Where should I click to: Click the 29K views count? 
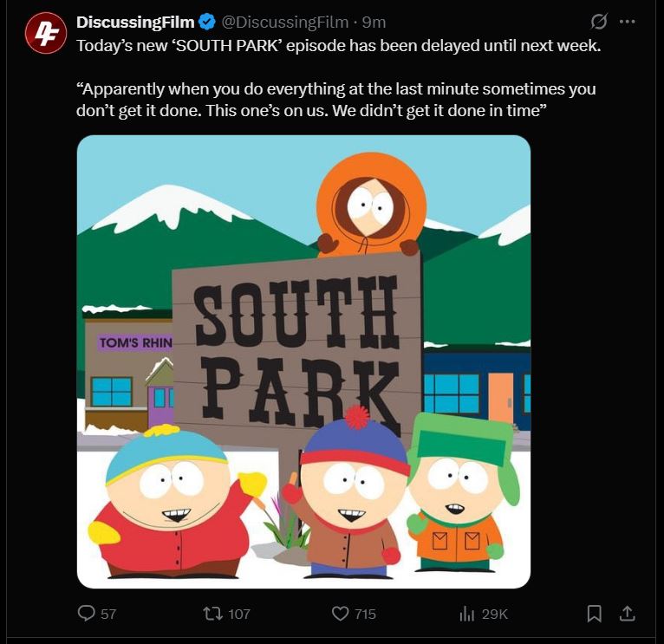coord(495,614)
